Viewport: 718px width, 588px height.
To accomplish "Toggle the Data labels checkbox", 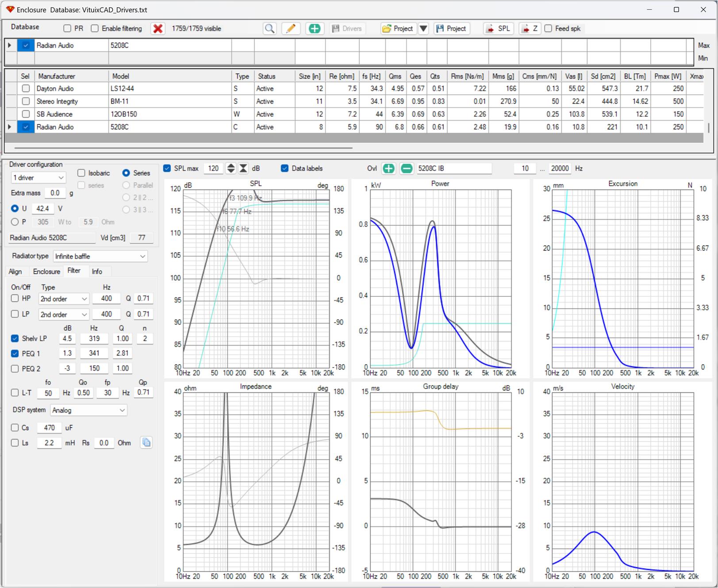I will (x=285, y=169).
